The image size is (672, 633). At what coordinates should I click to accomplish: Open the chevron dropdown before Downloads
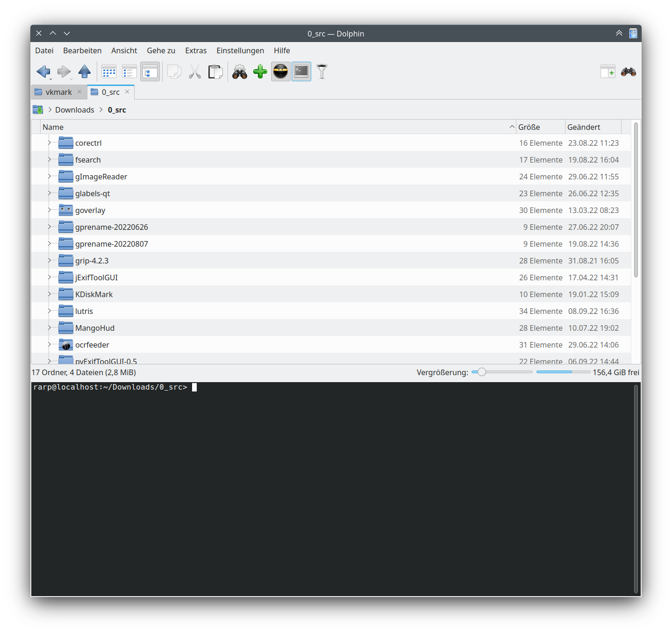click(x=50, y=110)
